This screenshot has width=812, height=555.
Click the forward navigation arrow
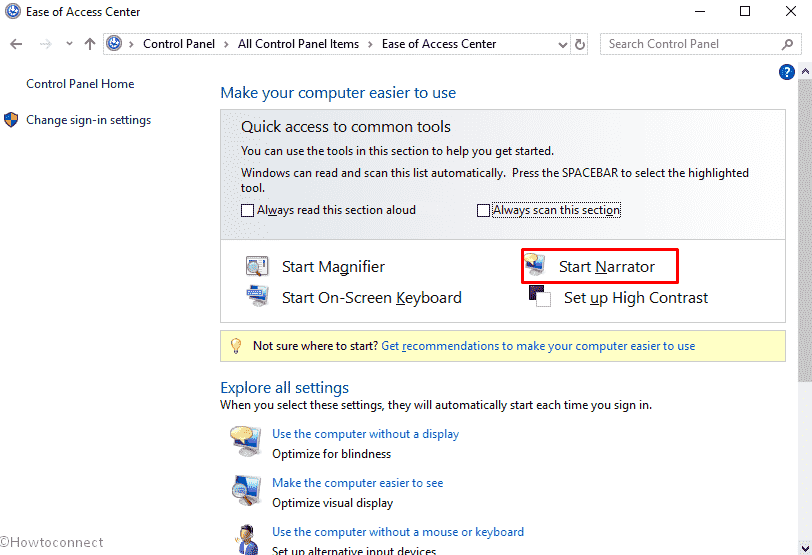(46, 44)
